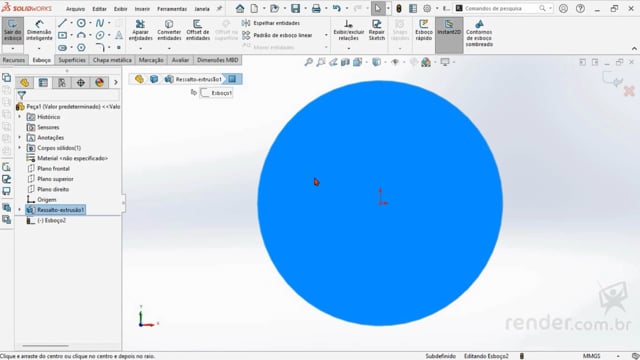
Task: Click the Exibir/excluir relações icon
Action: pyautogui.click(x=349, y=29)
